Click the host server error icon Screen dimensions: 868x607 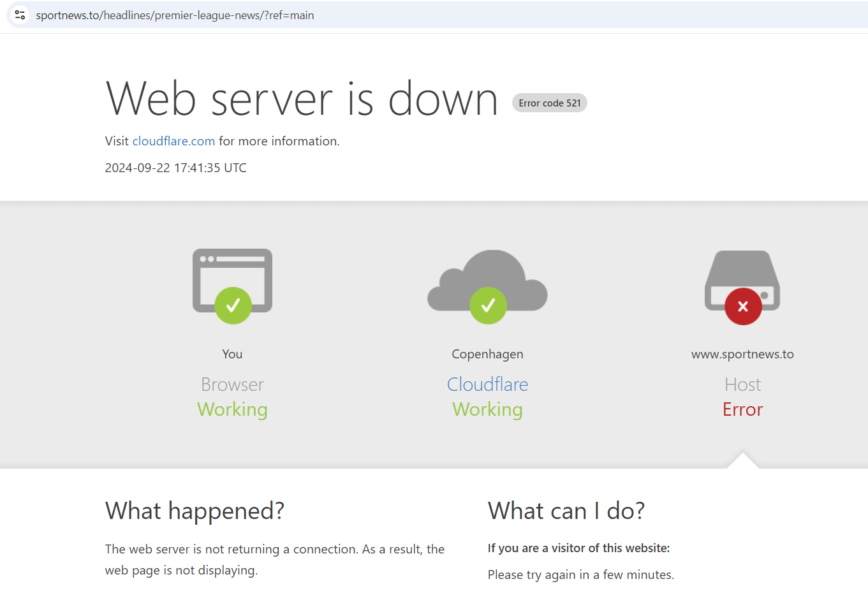[x=742, y=287]
